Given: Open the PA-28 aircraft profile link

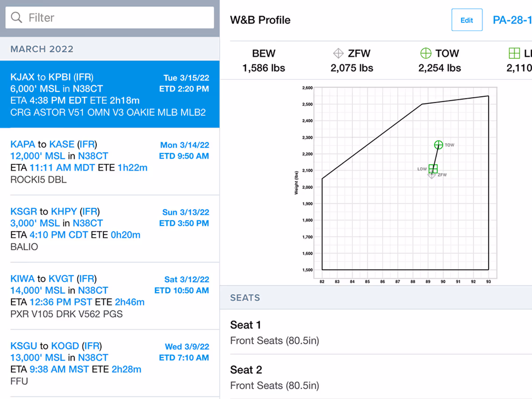Looking at the screenshot, I should [x=512, y=20].
